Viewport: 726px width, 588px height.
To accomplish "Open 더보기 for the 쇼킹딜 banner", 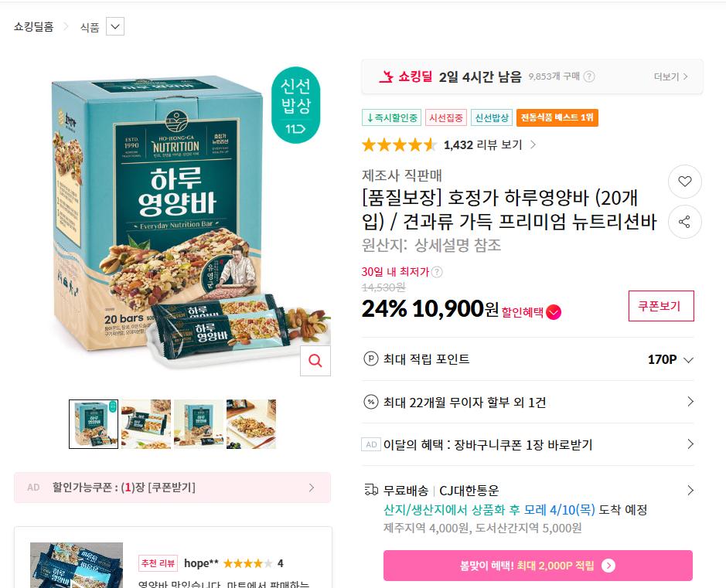I will click(670, 76).
